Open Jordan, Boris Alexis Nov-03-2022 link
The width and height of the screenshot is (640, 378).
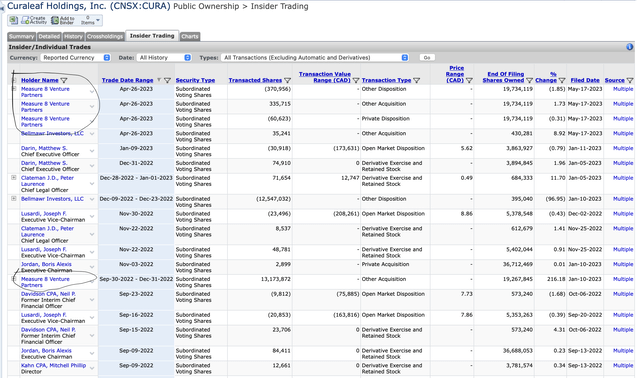46,264
